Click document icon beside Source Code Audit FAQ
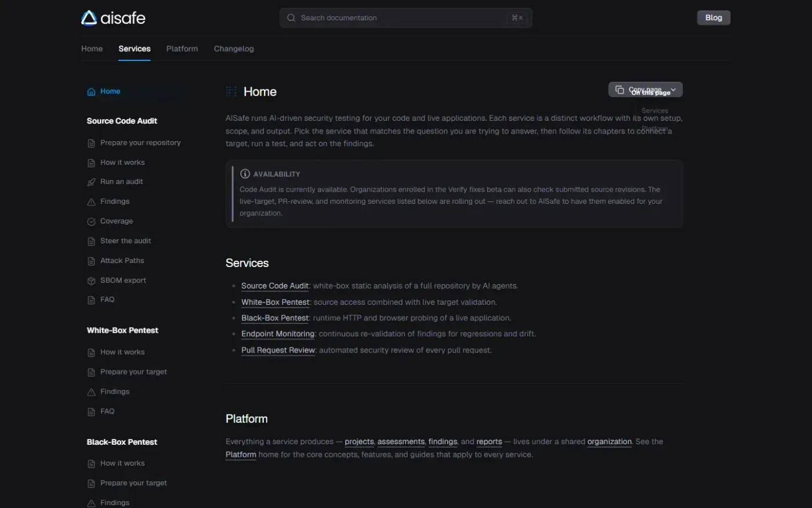Viewport: 812px width, 508px height. coord(91,300)
